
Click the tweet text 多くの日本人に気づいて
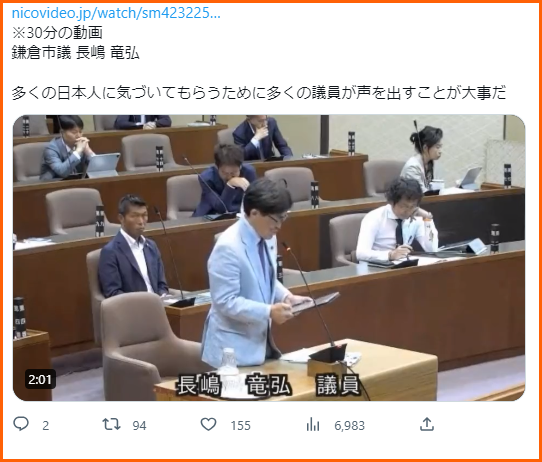[93, 93]
